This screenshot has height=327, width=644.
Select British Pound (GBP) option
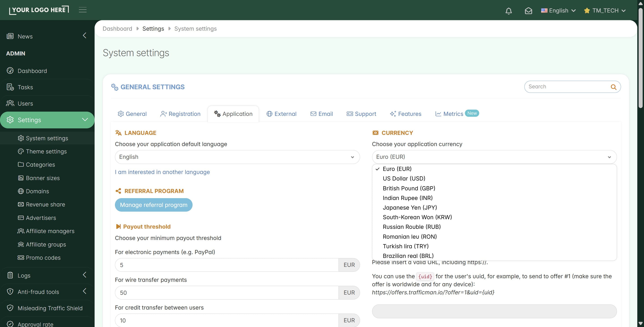pyautogui.click(x=494, y=188)
